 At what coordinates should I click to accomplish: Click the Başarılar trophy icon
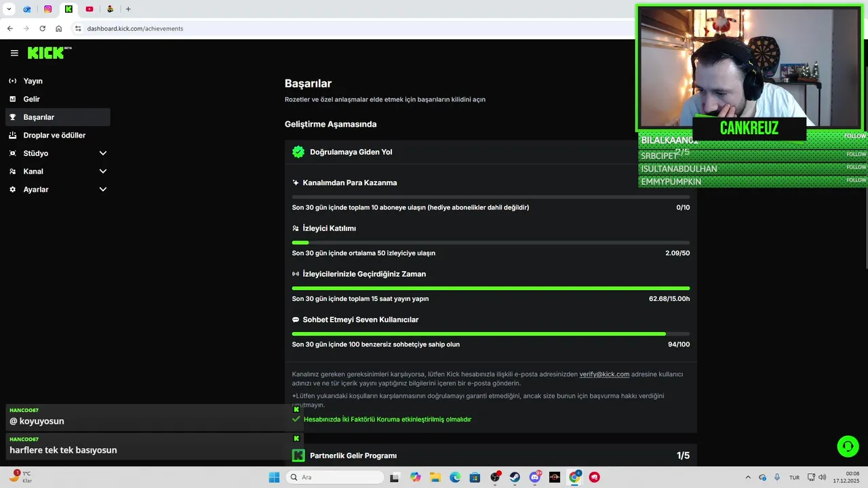(12, 117)
